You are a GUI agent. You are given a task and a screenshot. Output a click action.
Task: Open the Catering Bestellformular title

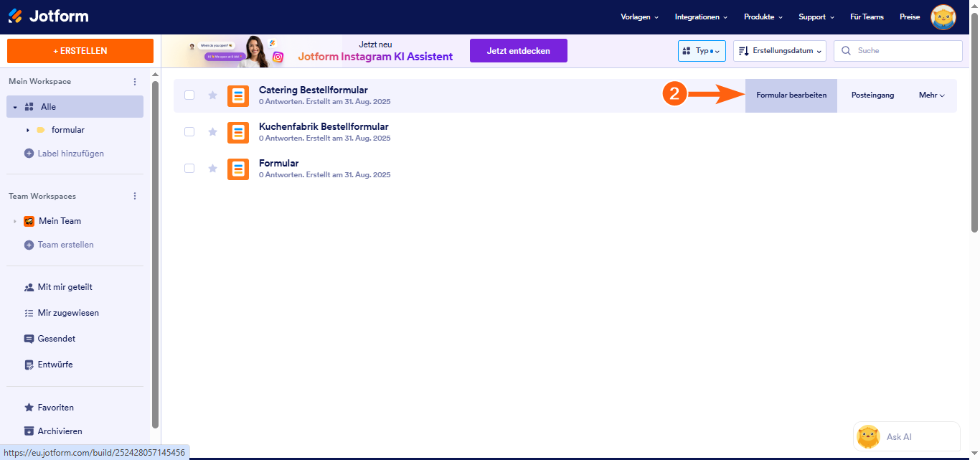(314, 90)
